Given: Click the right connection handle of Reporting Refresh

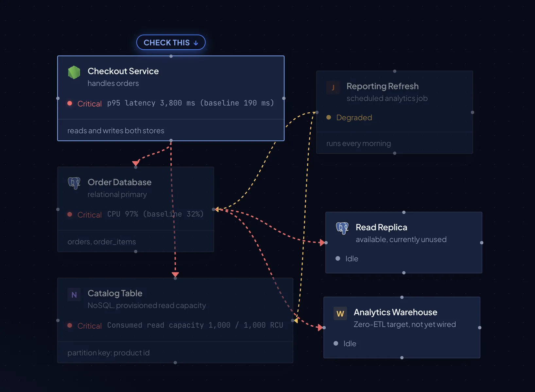Looking at the screenshot, I should [473, 112].
